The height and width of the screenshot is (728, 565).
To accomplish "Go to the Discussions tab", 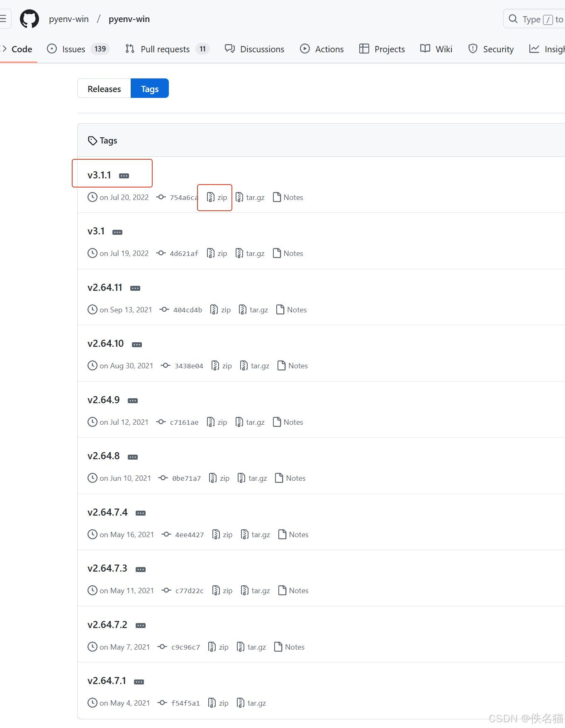I will point(254,49).
